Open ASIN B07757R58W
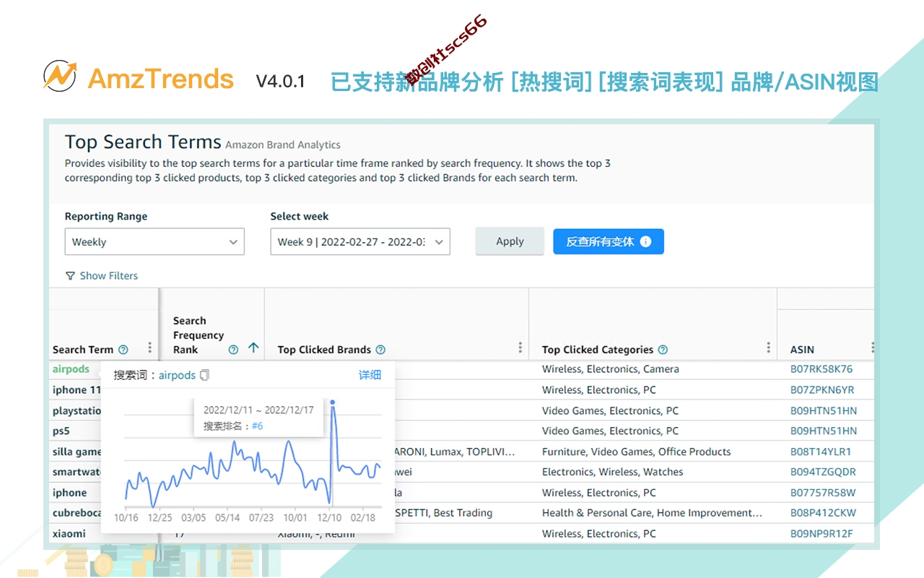Viewport: 924px width, 578px height. pyautogui.click(x=823, y=493)
